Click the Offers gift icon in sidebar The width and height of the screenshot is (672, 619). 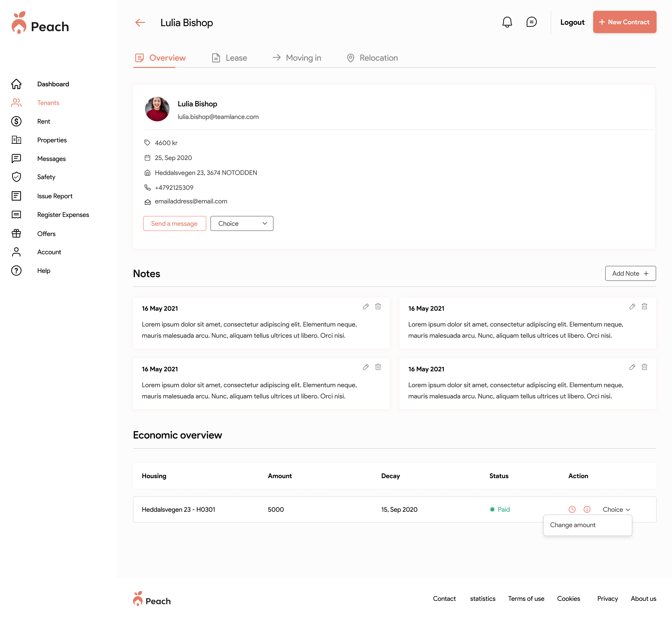click(x=16, y=233)
